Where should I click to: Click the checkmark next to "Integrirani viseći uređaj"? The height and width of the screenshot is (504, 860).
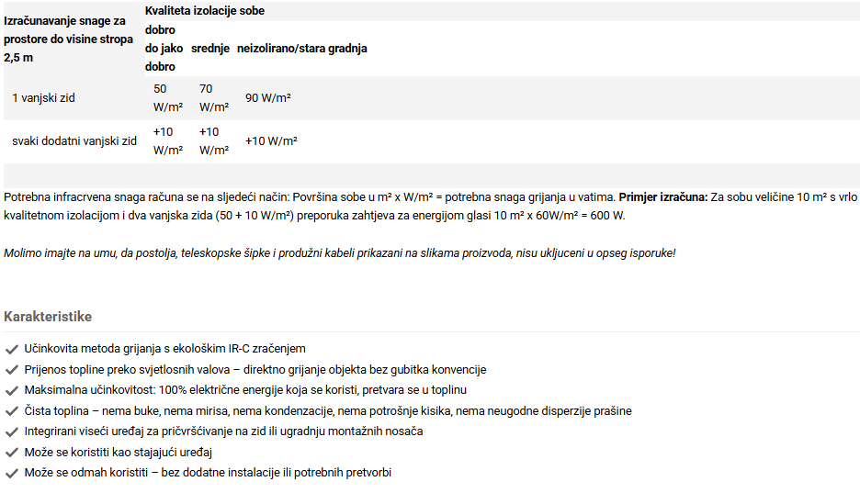click(11, 431)
